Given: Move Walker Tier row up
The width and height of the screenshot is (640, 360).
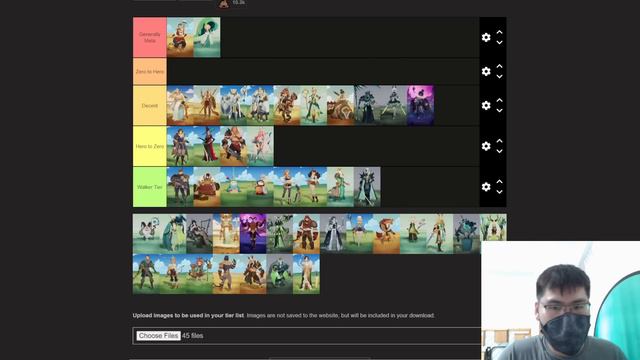Looking at the screenshot, I should tap(499, 181).
